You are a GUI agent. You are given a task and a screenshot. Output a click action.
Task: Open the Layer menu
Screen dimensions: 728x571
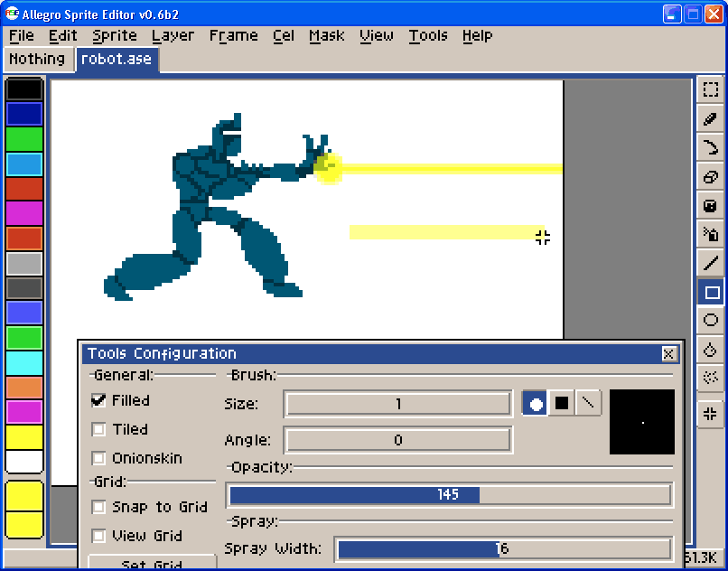coord(173,36)
